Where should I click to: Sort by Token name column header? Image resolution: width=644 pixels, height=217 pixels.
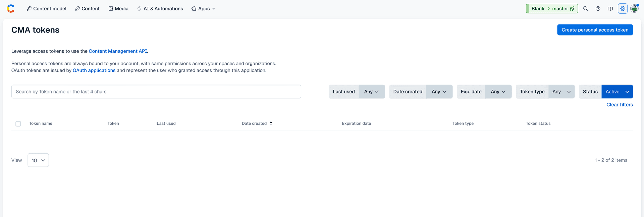coord(41,123)
